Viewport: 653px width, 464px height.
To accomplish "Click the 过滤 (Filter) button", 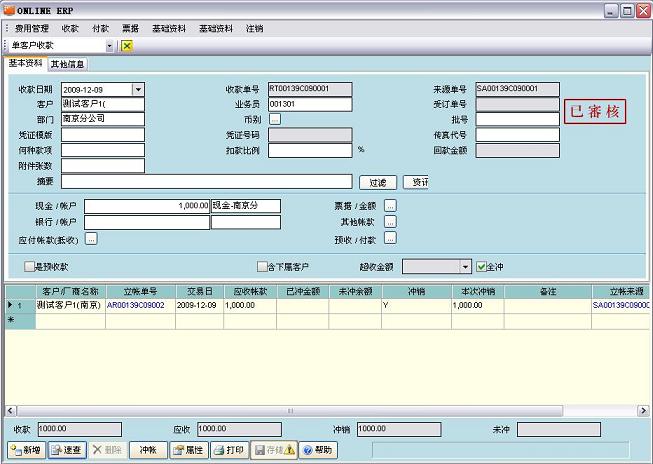I will [x=377, y=182].
